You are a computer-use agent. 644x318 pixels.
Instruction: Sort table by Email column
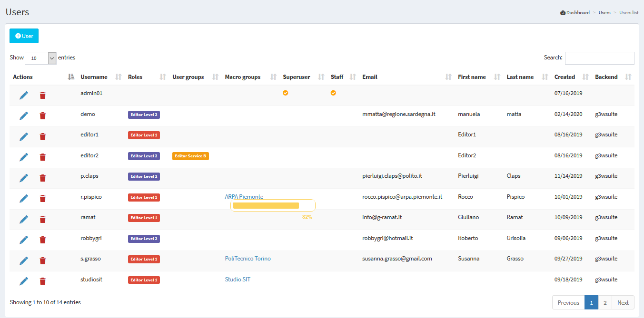448,77
